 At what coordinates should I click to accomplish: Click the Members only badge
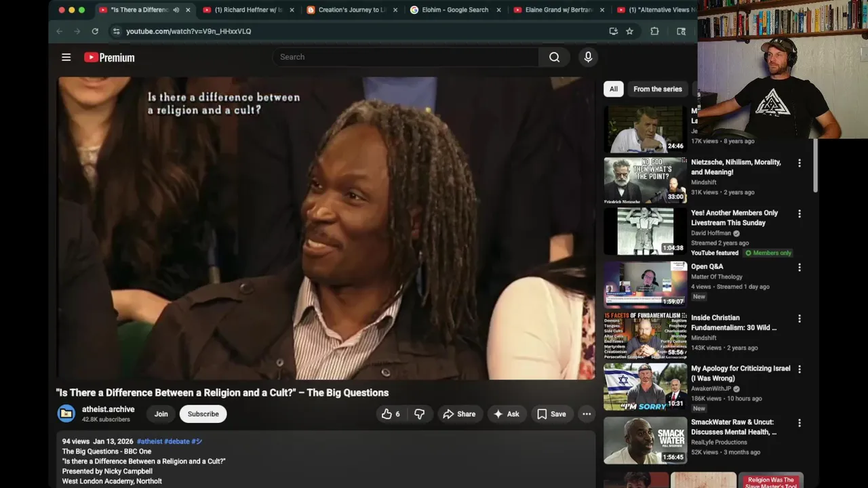(768, 253)
